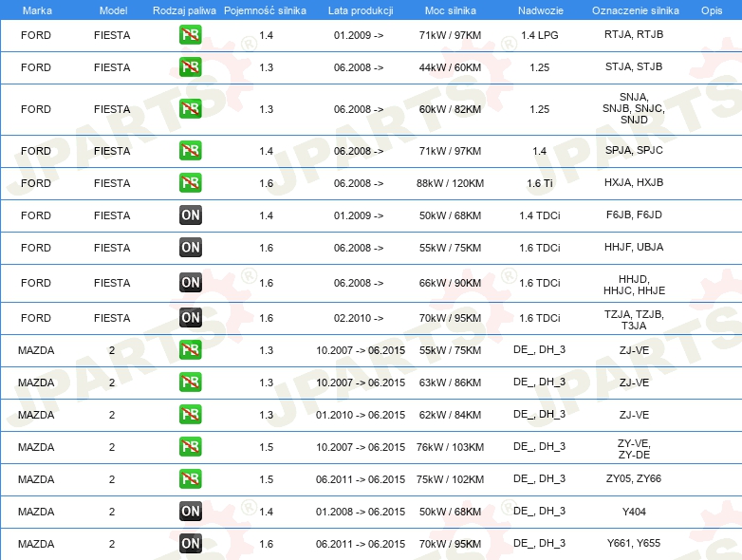
Task: Click petrol icon in Fiesta HXJA, HXJB row
Action: [190, 183]
